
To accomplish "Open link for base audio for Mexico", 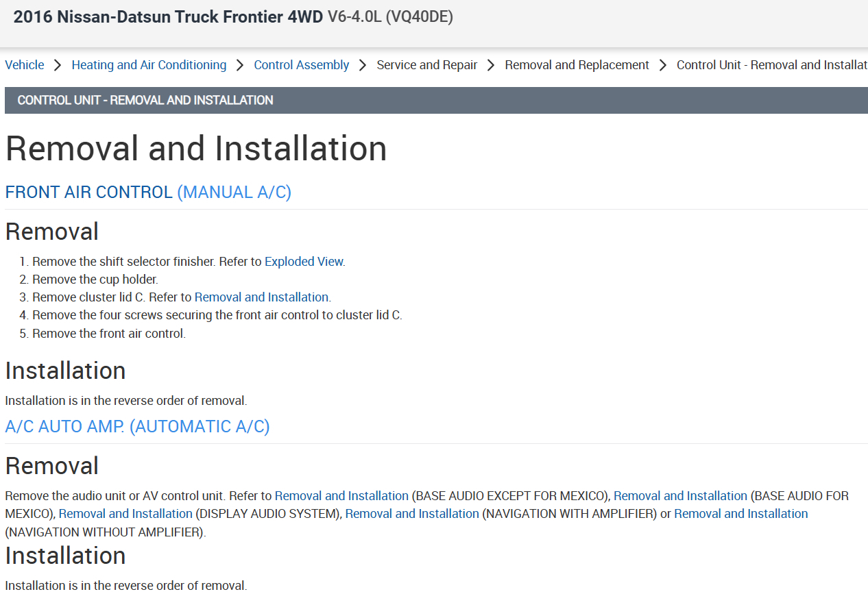I will point(680,496).
